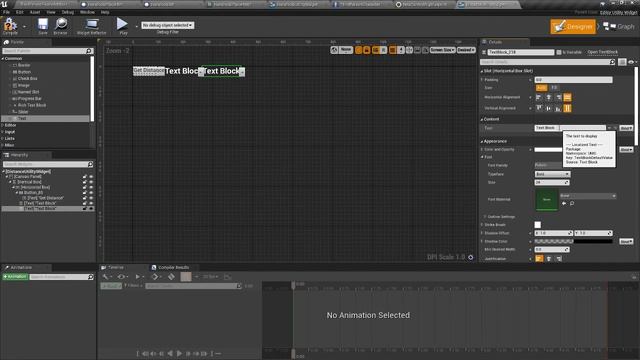Click the Hierarchy search widgets field
This screenshot has width=640, height=360.
[x=47, y=164]
